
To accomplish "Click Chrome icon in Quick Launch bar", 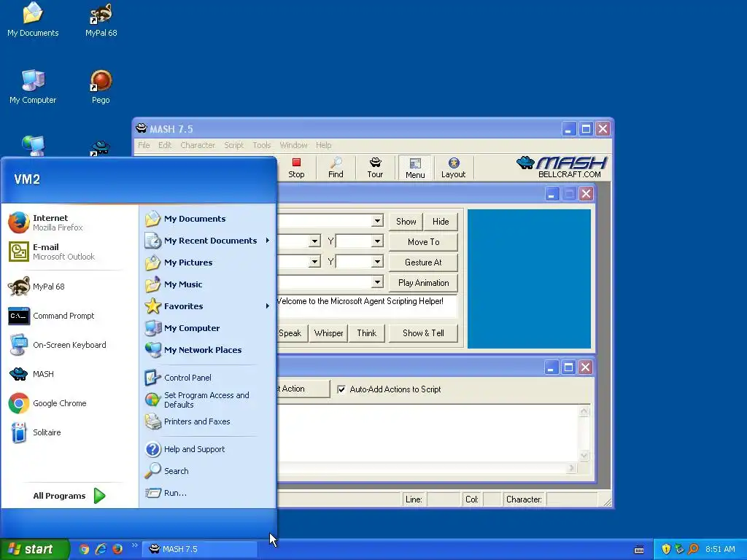I will click(x=84, y=549).
